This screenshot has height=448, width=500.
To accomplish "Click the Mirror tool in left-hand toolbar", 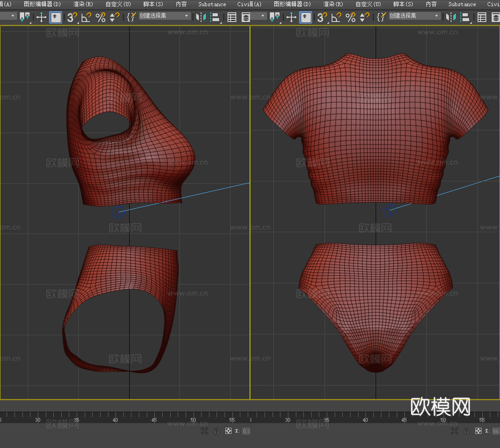I will (x=201, y=17).
